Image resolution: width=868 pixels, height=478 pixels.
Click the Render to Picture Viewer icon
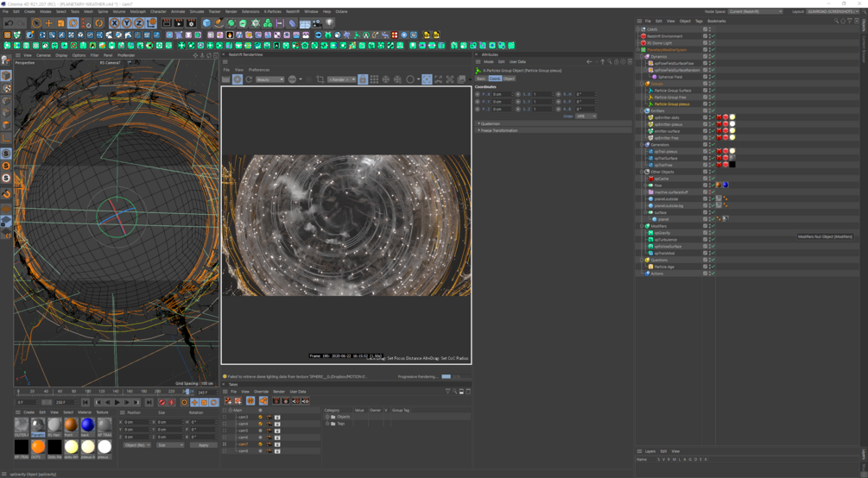click(x=179, y=23)
